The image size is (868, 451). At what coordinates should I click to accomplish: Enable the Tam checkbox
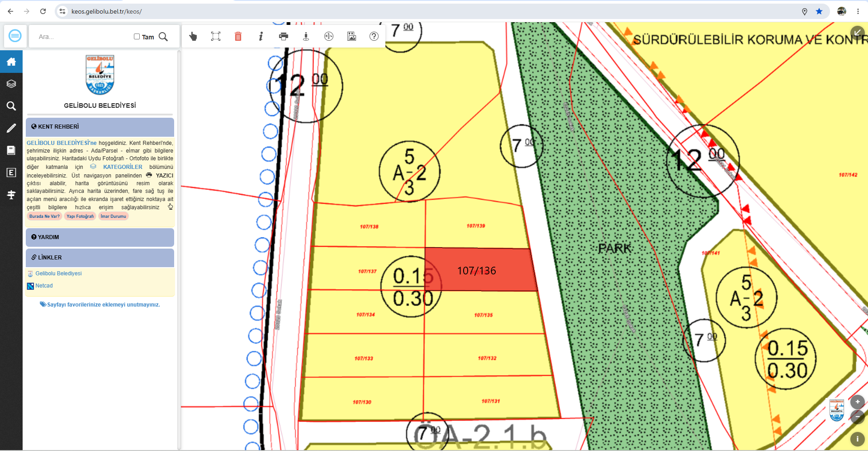[x=137, y=37]
